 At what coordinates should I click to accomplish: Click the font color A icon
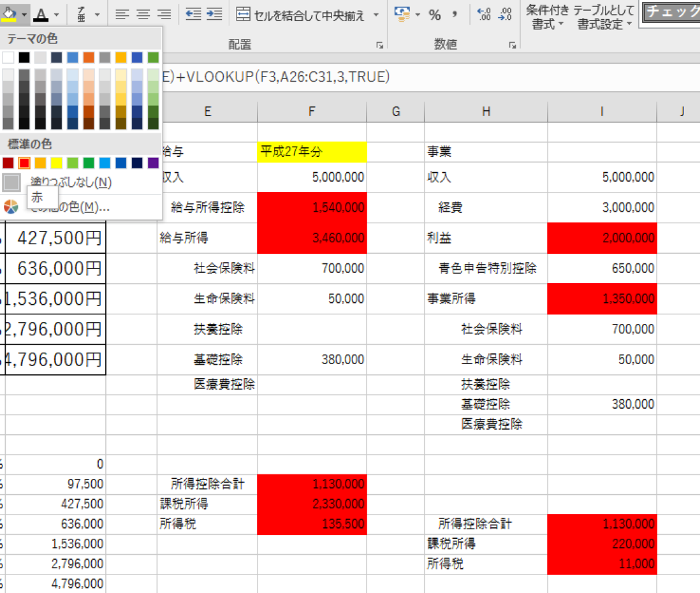click(41, 15)
